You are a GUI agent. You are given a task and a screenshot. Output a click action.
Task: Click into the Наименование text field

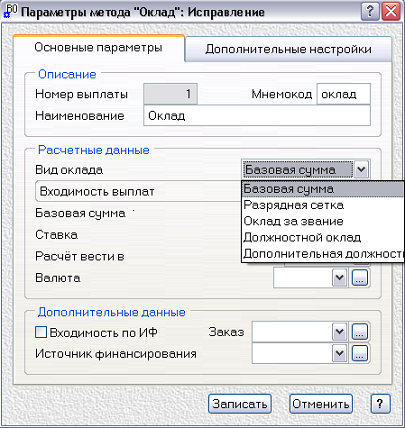257,116
